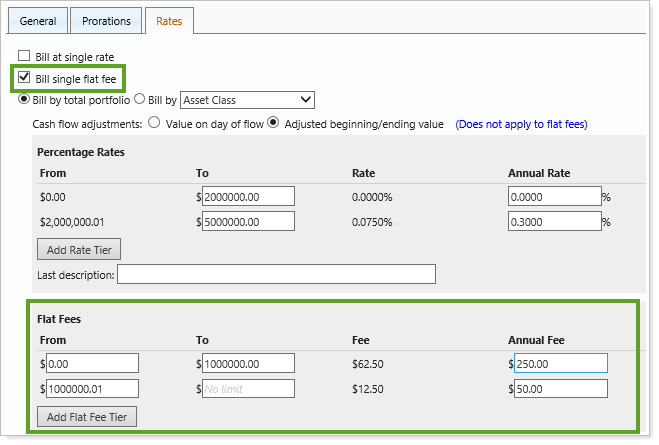Switch to the General tab
Screen dimensions: 659x445
pyautogui.click(x=38, y=20)
